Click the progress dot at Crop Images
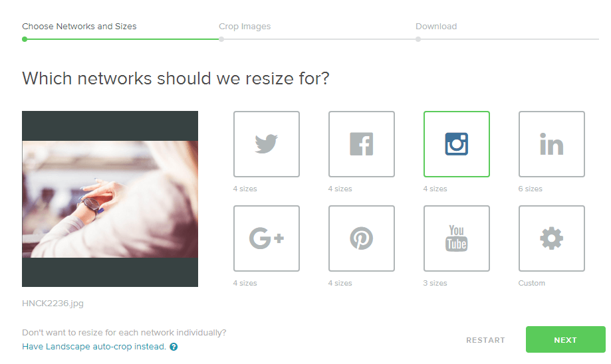The image size is (611, 364). tap(221, 39)
